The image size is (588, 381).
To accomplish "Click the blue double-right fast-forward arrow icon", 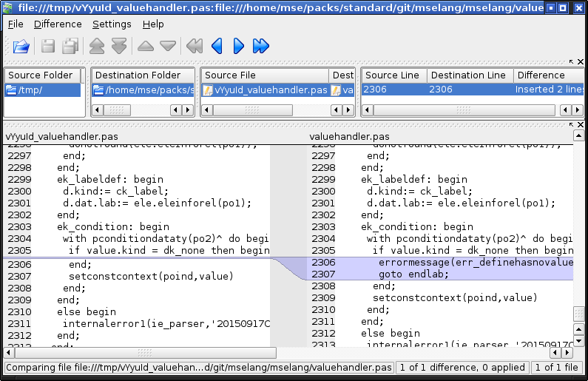I will (260, 47).
